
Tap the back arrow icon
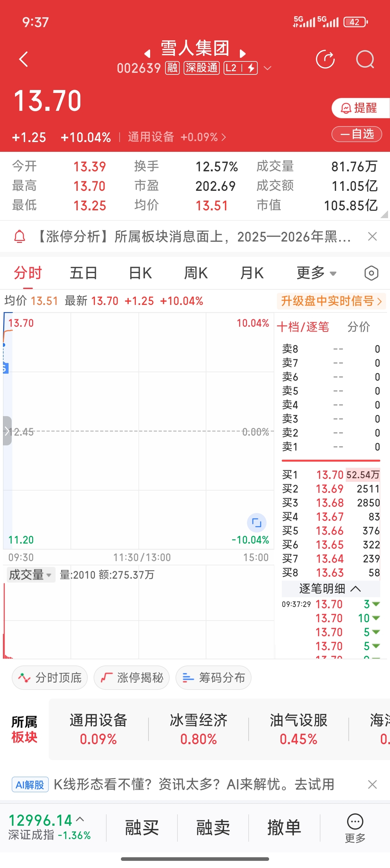click(x=24, y=59)
